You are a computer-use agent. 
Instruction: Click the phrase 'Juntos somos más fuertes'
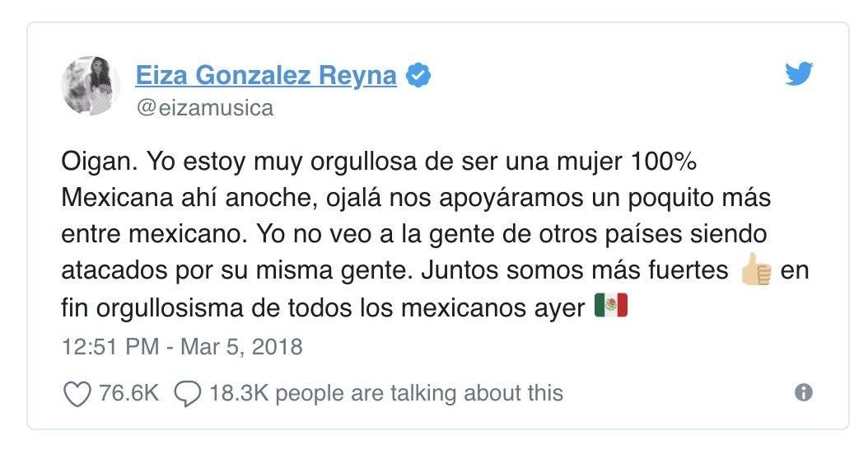575,270
